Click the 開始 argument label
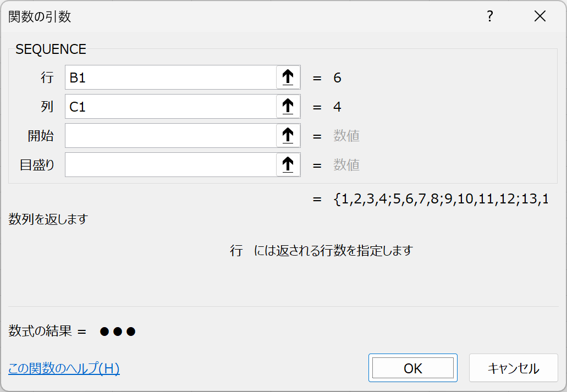 [x=41, y=136]
